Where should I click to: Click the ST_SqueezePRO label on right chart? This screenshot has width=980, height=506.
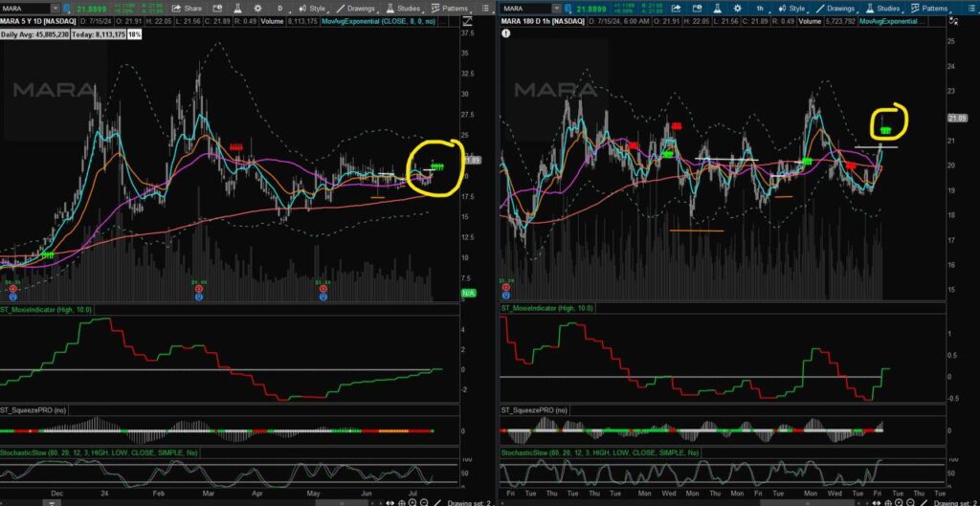(x=535, y=409)
